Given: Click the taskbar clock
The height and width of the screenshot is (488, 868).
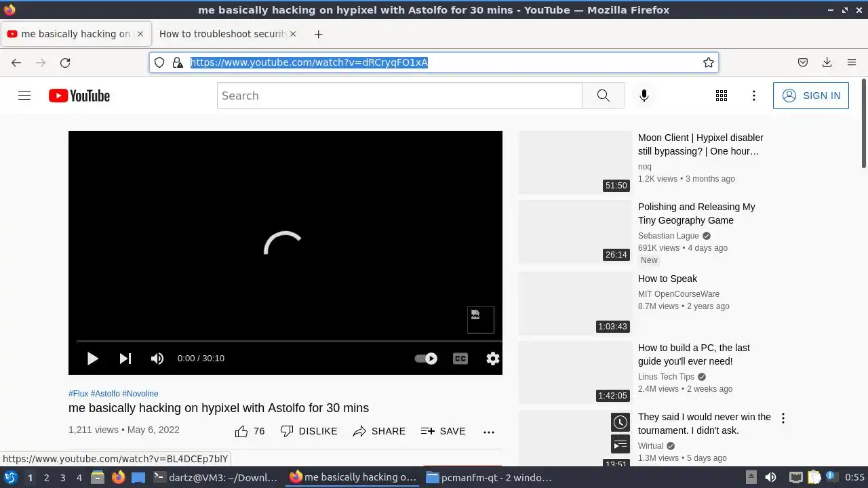Looking at the screenshot, I should [x=854, y=478].
